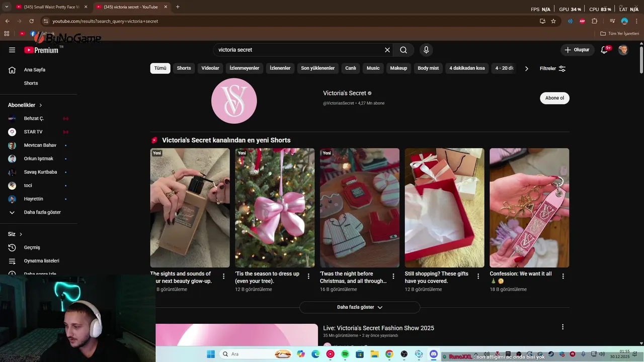Expand the Abonelikler section heading
The width and height of the screenshot is (644, 362).
point(25,105)
